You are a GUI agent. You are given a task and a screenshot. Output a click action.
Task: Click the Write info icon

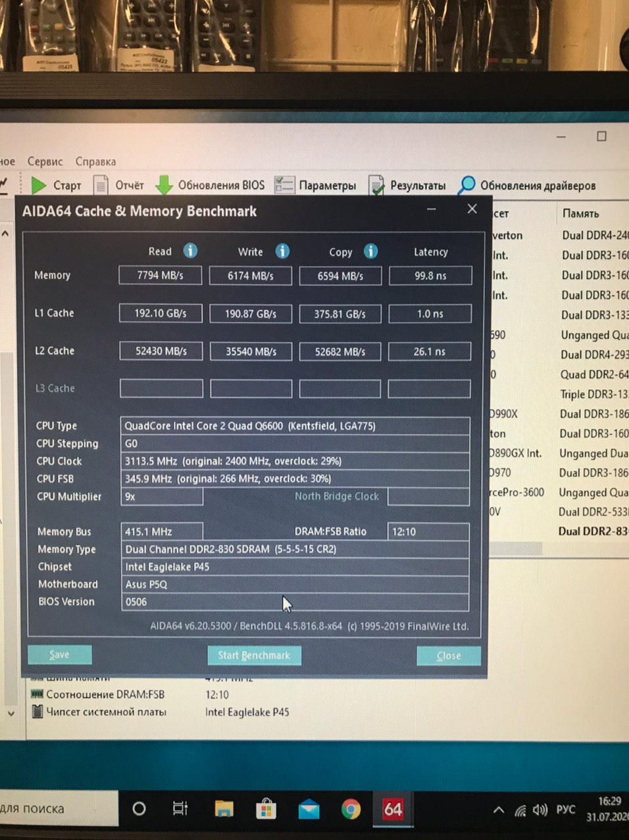point(282,251)
